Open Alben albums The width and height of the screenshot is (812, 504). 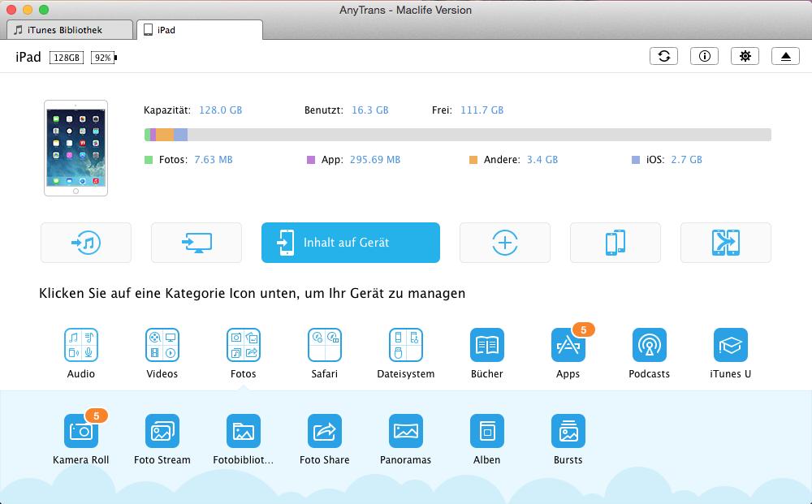coord(486,430)
